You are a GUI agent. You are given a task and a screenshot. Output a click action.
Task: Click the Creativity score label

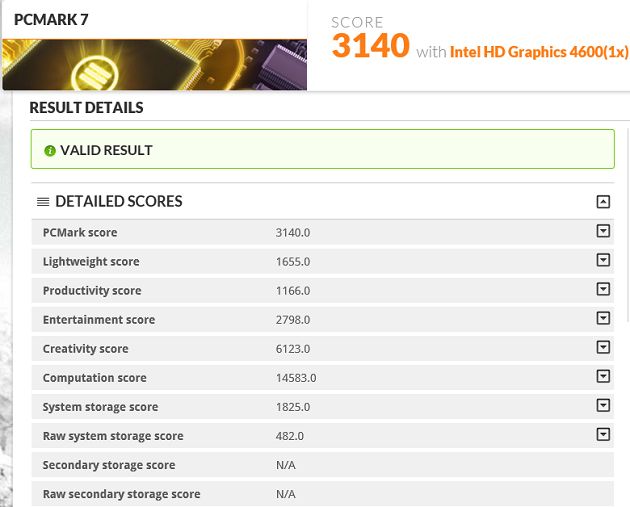pos(86,349)
